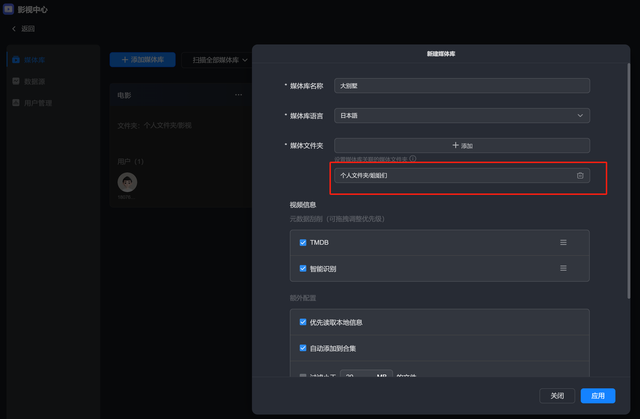Uncheck 优先读取本地信息 checkbox
Image resolution: width=640 pixels, height=419 pixels.
(303, 322)
